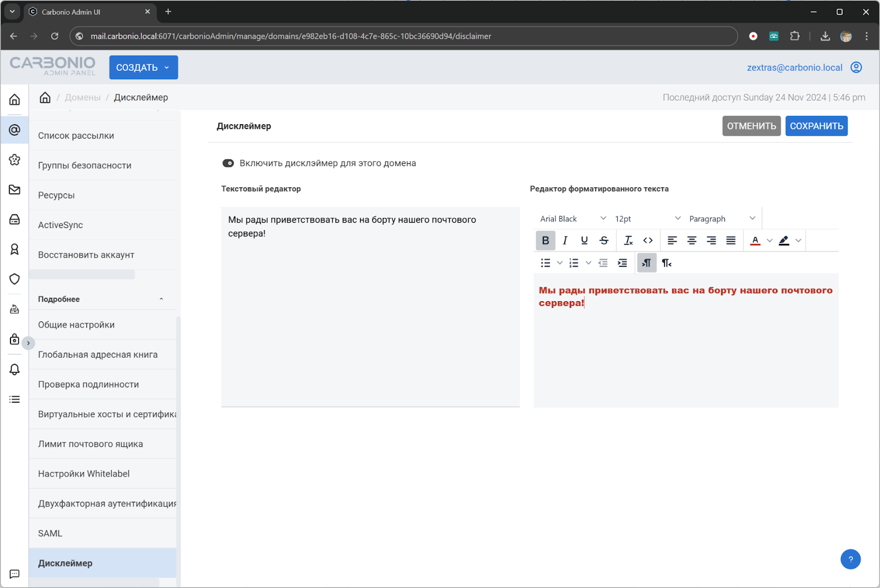
Task: Expand the sidebar with the arrow handle
Action: point(28,343)
